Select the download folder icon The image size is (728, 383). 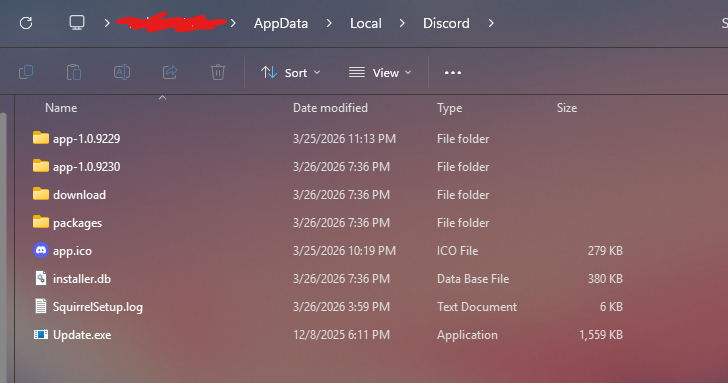tap(41, 194)
